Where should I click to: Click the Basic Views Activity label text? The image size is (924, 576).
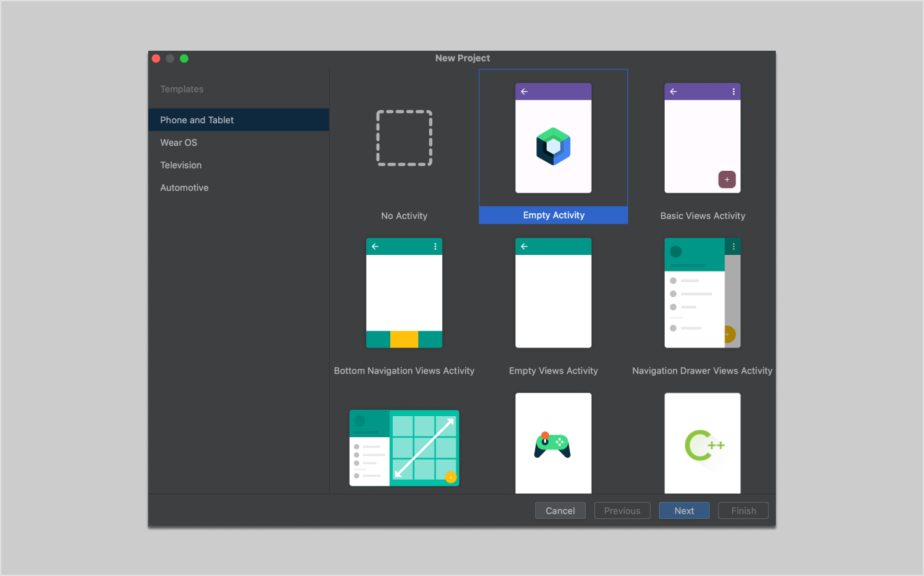702,216
